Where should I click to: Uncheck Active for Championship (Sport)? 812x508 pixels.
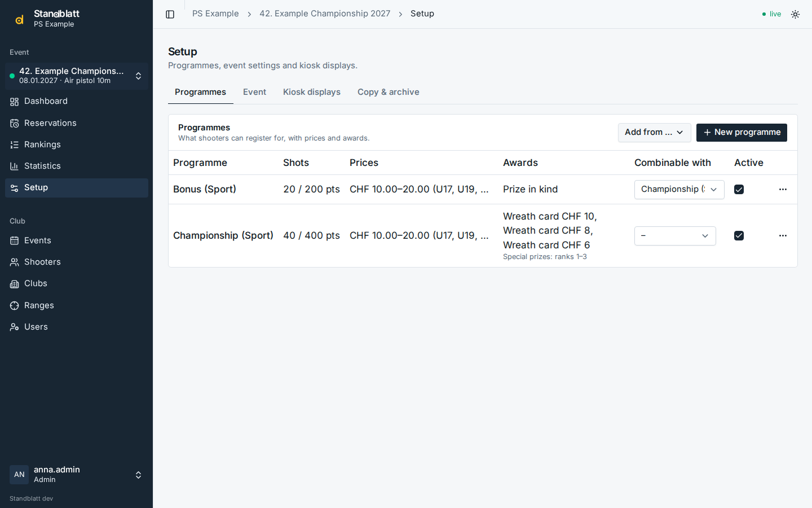click(739, 236)
